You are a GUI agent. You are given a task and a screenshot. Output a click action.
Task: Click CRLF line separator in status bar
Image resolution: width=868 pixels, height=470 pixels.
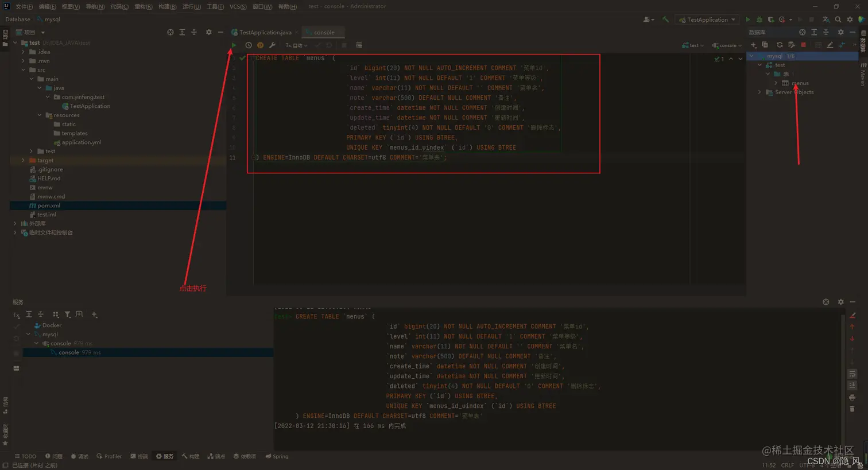(788, 465)
